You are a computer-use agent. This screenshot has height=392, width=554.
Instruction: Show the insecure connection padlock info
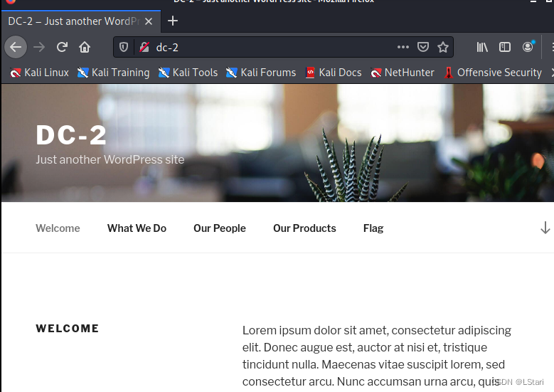point(144,47)
